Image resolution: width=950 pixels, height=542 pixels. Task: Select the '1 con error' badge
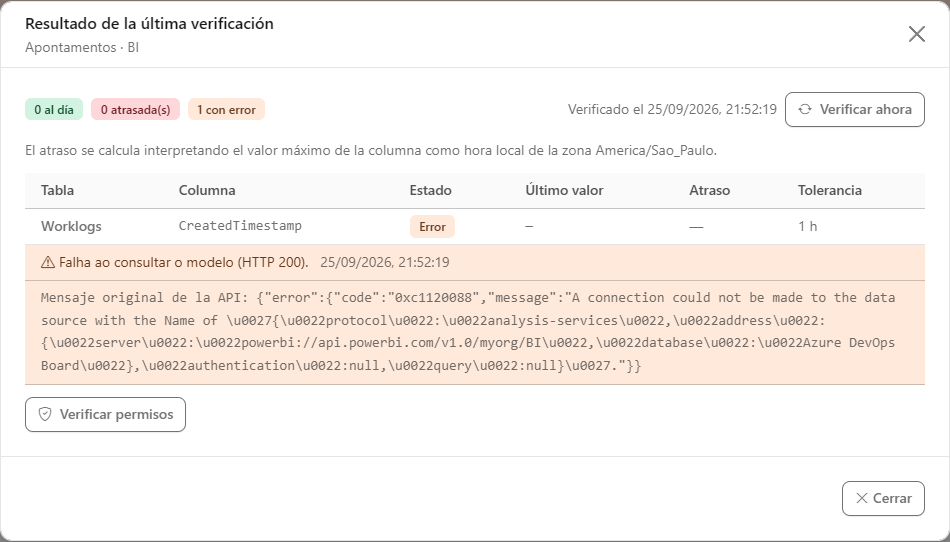(x=227, y=110)
